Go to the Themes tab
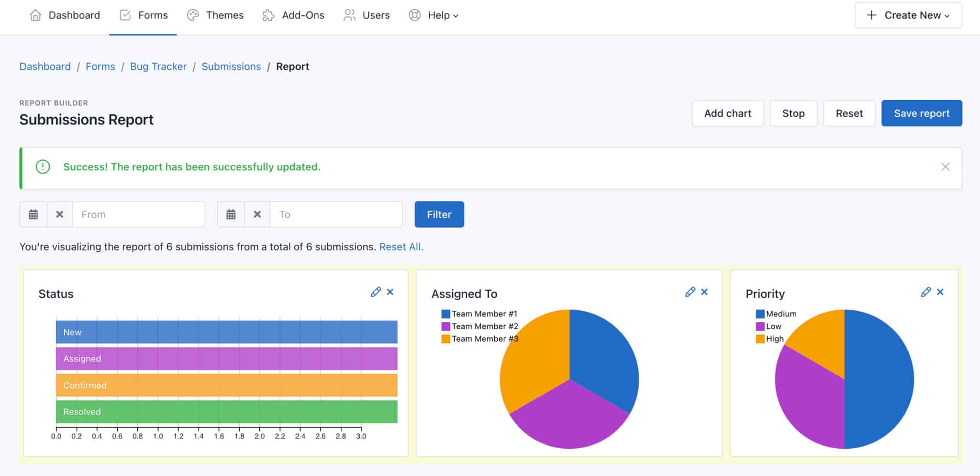980x476 pixels. [215, 15]
